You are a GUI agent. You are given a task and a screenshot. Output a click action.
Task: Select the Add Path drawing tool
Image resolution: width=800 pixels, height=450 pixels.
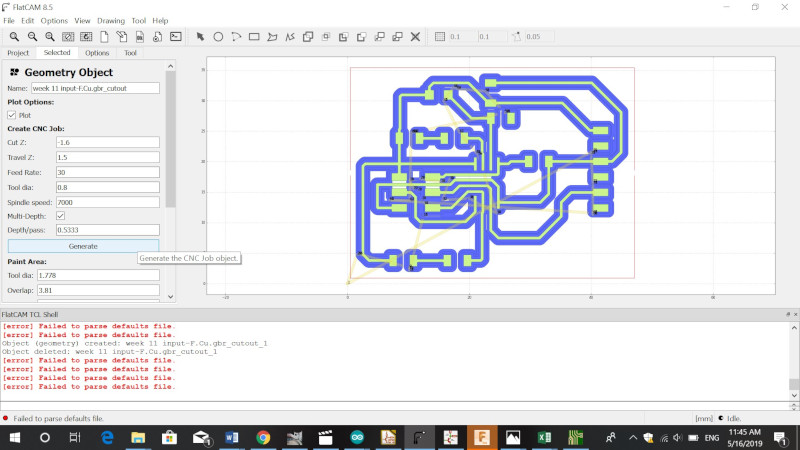tap(290, 37)
